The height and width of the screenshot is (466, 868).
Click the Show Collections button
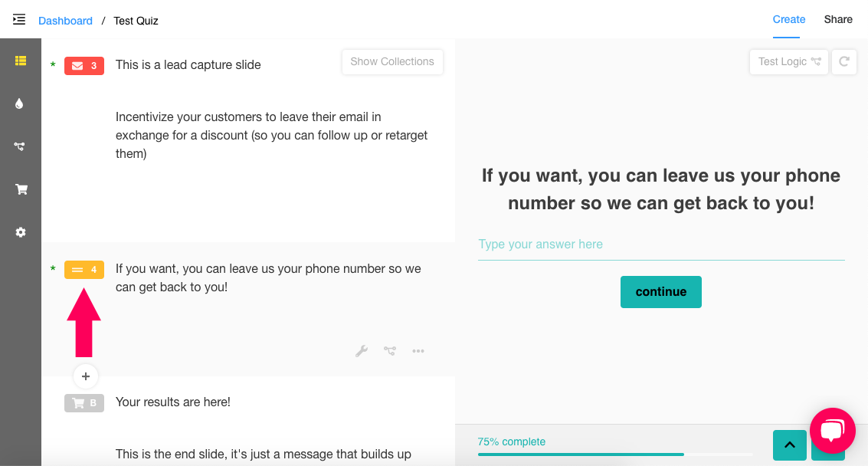[392, 61]
